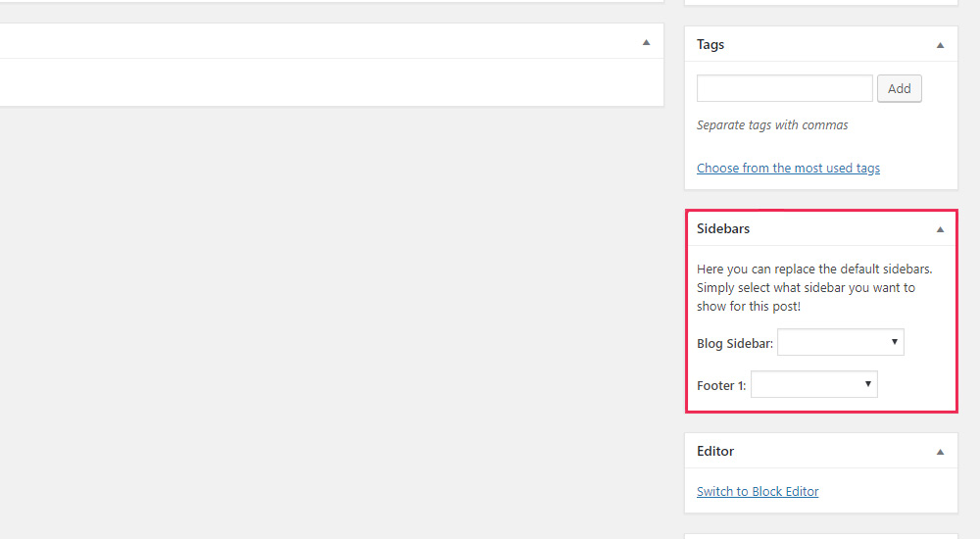Click the empty gray page background
The height and width of the screenshot is (539, 980).
[x=331, y=313]
